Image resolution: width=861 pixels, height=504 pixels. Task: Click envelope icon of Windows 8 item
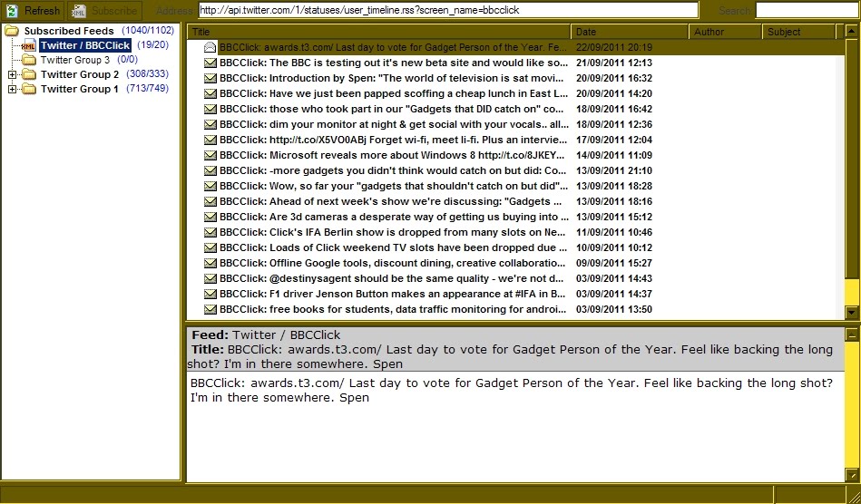click(210, 155)
